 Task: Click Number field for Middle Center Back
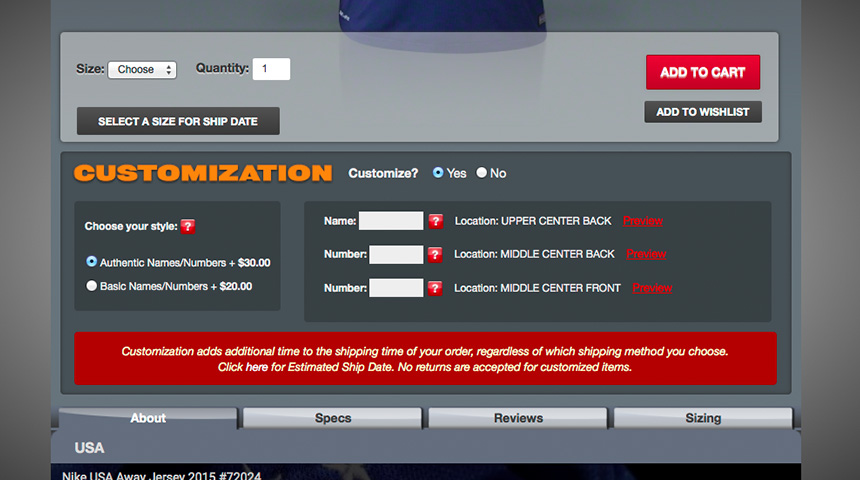pyautogui.click(x=396, y=255)
